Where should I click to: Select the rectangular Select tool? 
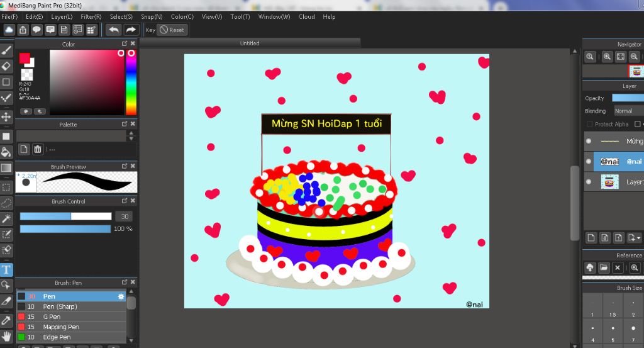(x=6, y=188)
